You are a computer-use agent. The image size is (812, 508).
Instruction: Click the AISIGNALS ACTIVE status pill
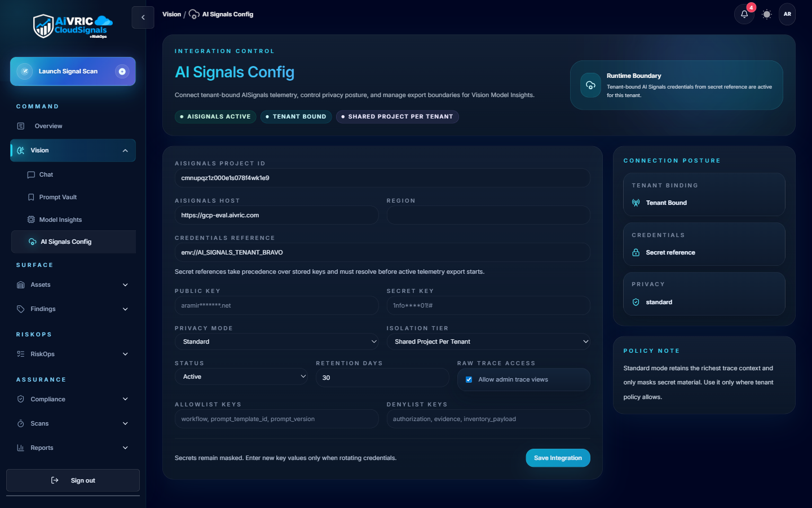coord(215,117)
